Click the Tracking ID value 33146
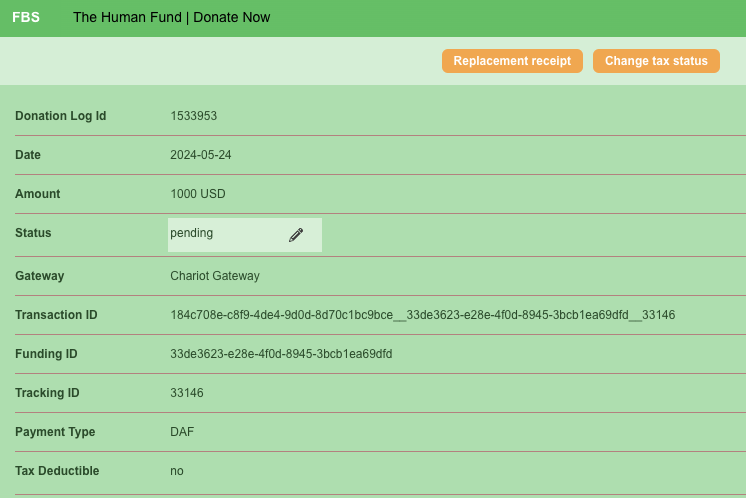 point(187,393)
